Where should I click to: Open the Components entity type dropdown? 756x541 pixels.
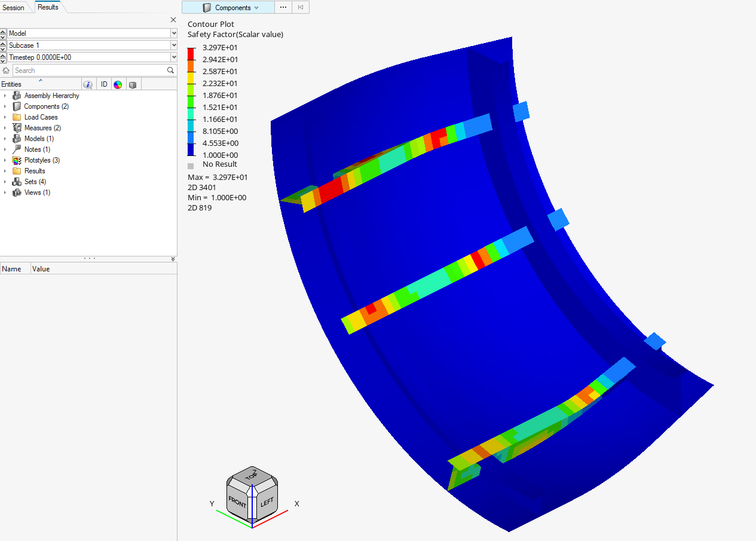point(257,7)
